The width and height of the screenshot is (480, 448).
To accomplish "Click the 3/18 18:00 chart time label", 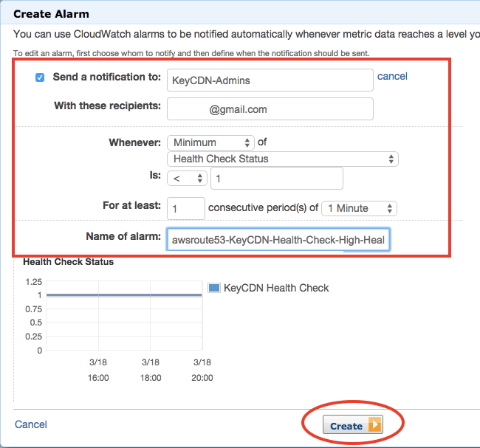I will pyautogui.click(x=151, y=370).
